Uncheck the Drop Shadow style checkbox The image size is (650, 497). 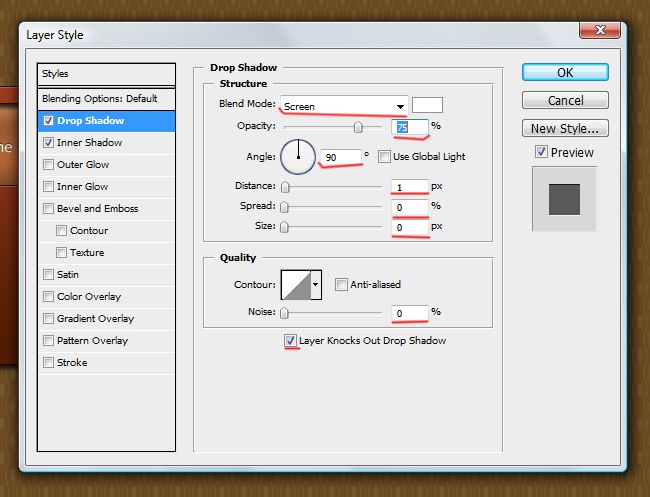point(48,121)
